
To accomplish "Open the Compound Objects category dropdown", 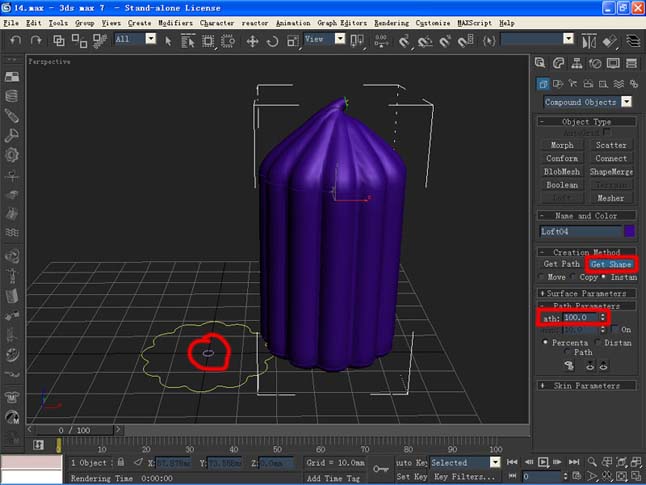I will pos(626,102).
